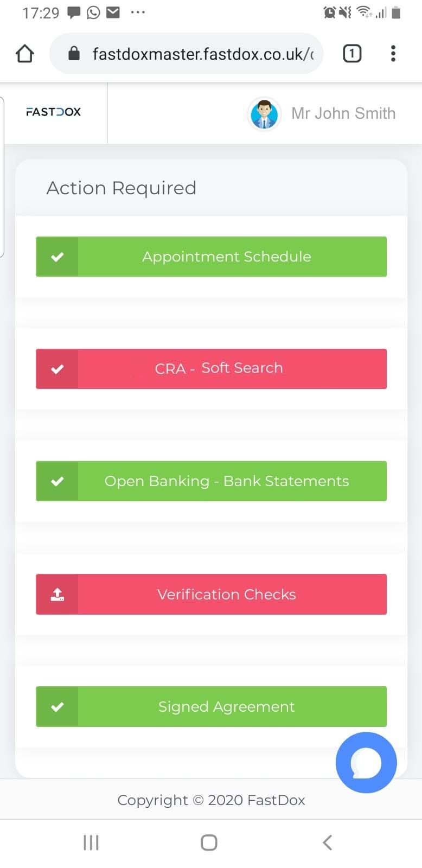This screenshot has height=868, width=422.
Task: Tap the fastdox.co.uk address bar
Action: pos(202,54)
